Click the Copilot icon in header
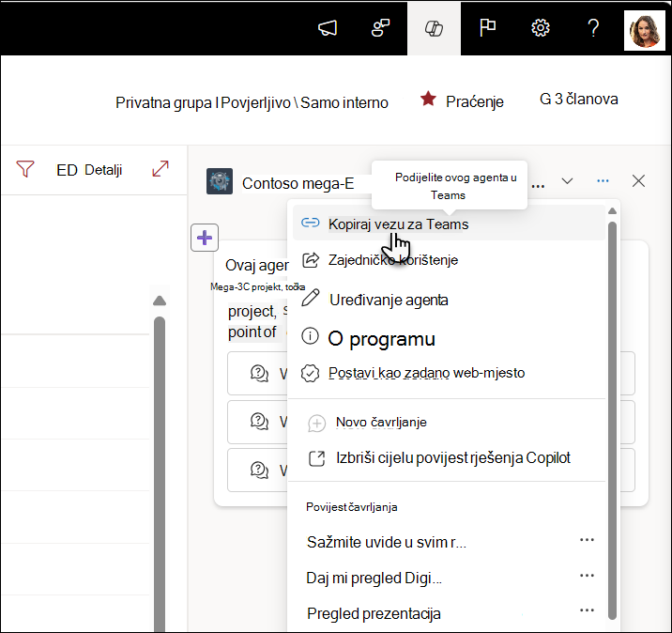This screenshot has height=633, width=672. click(x=434, y=28)
